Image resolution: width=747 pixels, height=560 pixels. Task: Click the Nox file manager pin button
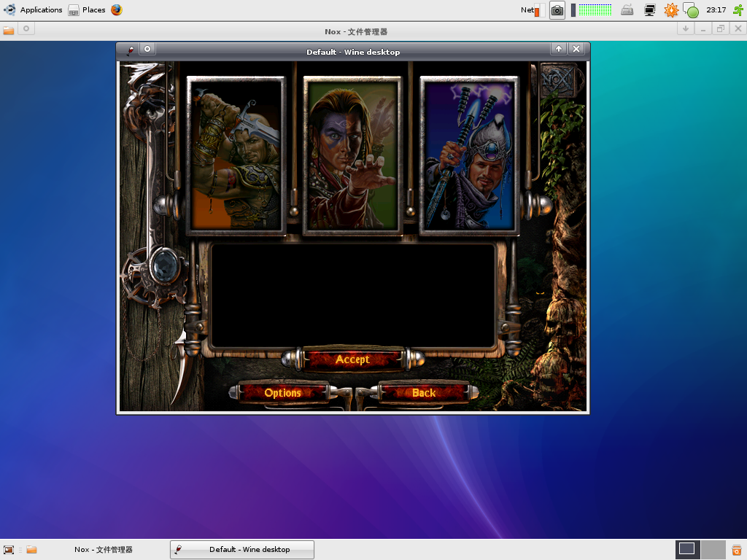coord(26,29)
